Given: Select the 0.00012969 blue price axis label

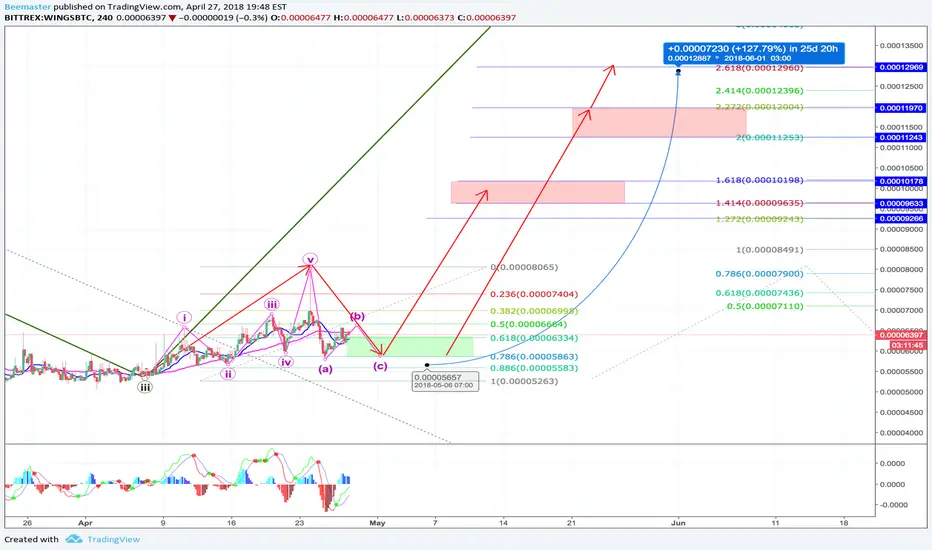Looking at the screenshot, I should pyautogui.click(x=900, y=67).
